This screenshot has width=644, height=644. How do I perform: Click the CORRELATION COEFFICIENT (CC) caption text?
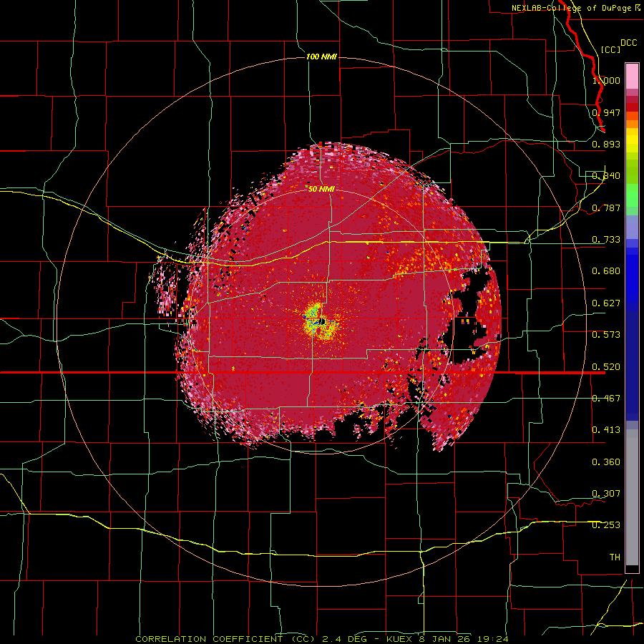[225, 639]
